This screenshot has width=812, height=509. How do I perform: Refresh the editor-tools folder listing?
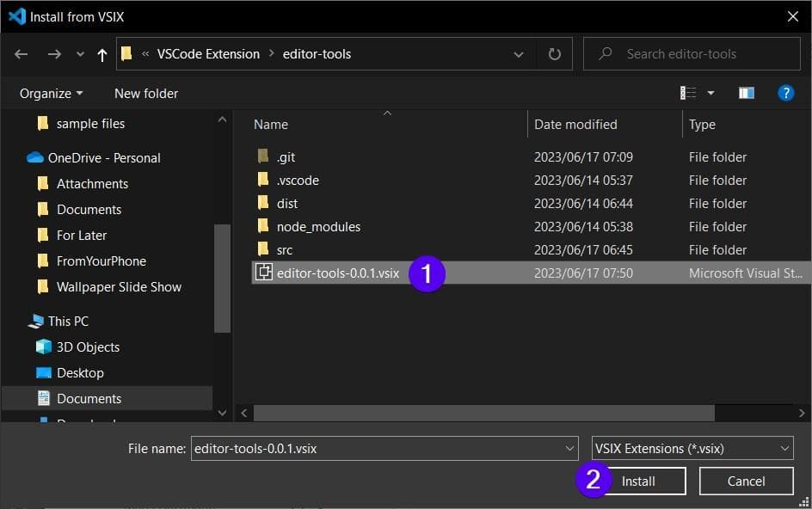click(x=554, y=54)
